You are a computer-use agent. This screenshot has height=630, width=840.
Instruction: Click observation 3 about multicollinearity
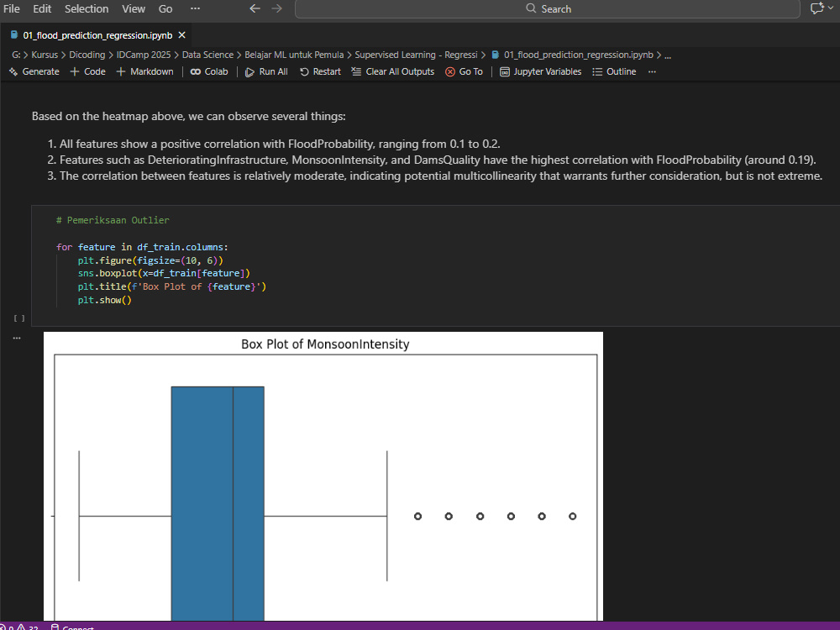[x=440, y=176]
